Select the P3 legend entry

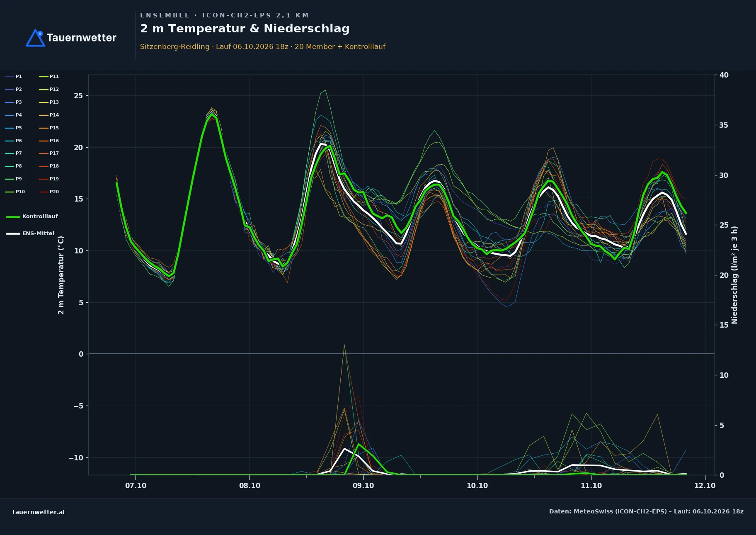click(x=13, y=102)
